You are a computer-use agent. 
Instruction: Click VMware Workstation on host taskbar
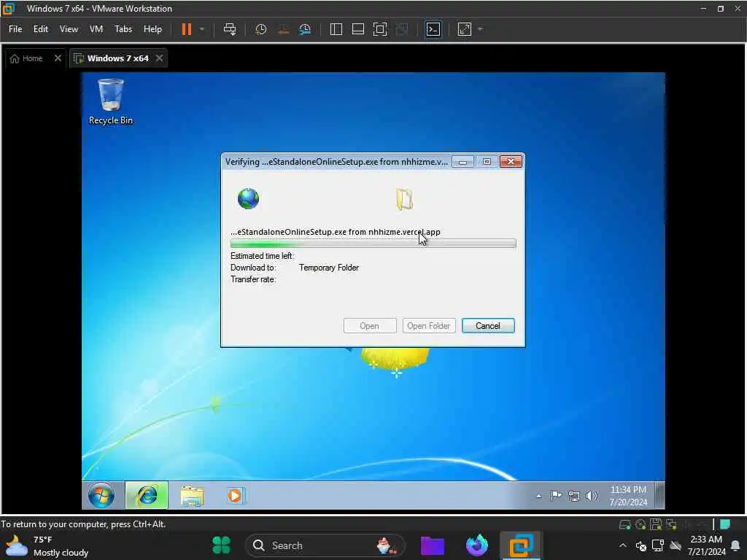pyautogui.click(x=521, y=545)
